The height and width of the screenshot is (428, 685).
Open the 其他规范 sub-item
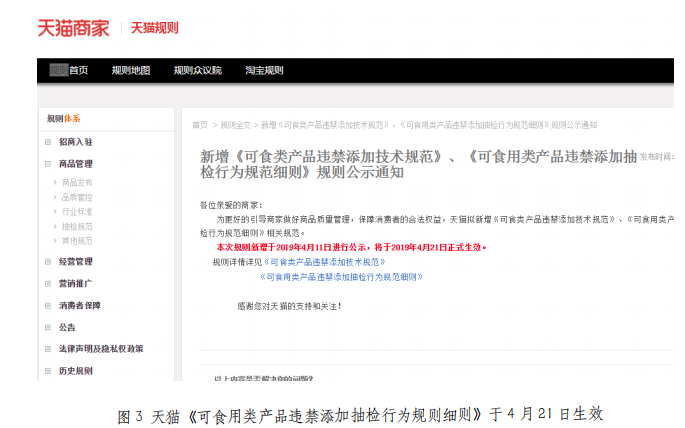77,241
